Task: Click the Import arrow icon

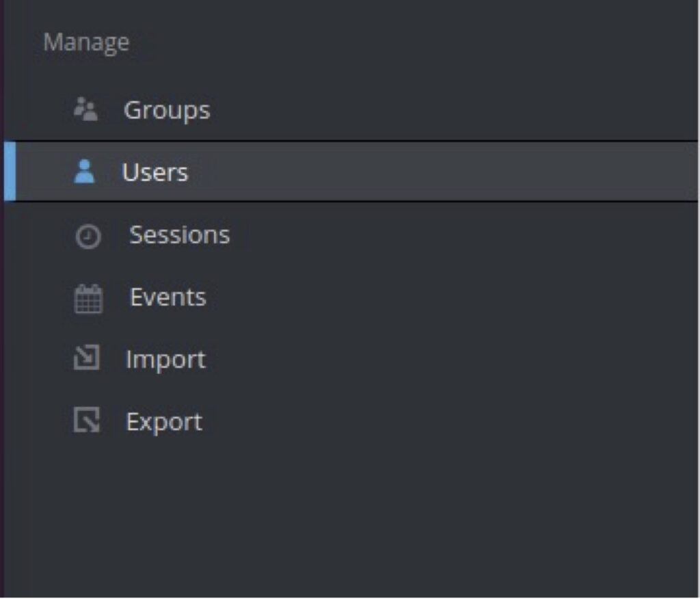Action: (x=87, y=358)
